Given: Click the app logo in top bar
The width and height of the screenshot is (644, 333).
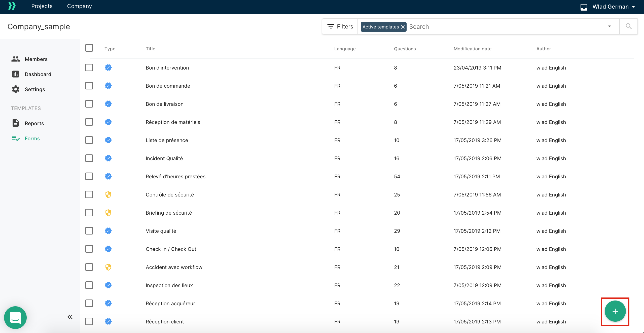Looking at the screenshot, I should (12, 6).
